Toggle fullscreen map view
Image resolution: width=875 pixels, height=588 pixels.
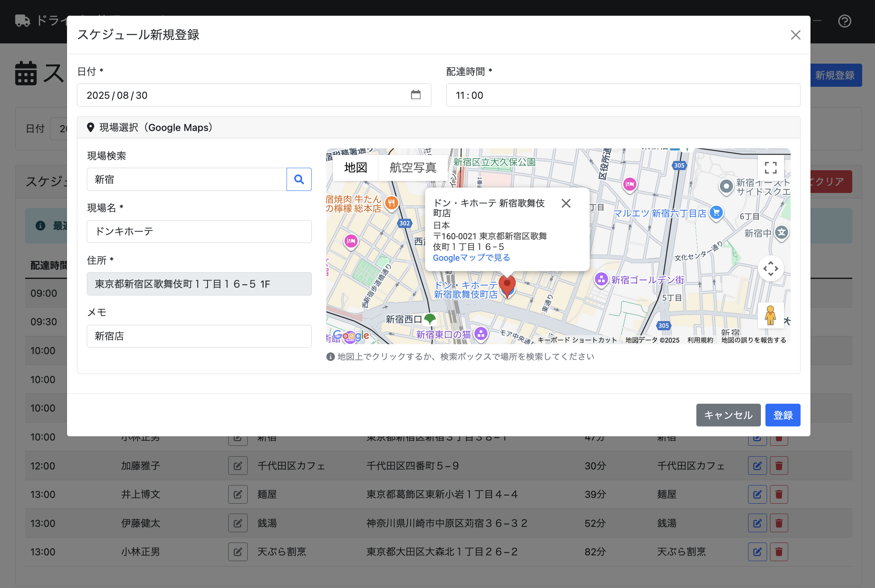click(770, 168)
